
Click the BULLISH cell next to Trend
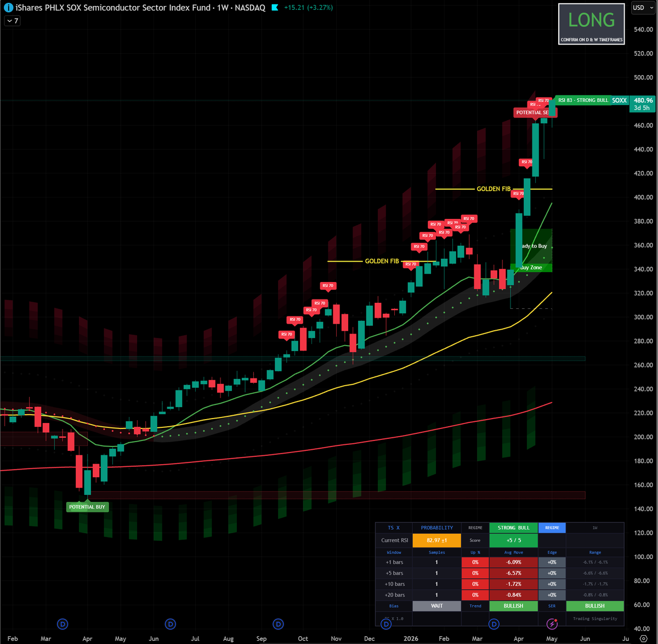514,606
